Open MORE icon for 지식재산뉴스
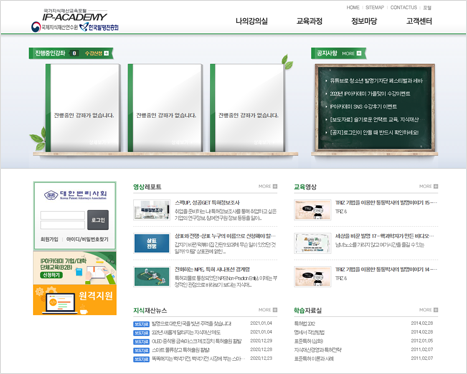The image size is (467, 374). point(275,310)
